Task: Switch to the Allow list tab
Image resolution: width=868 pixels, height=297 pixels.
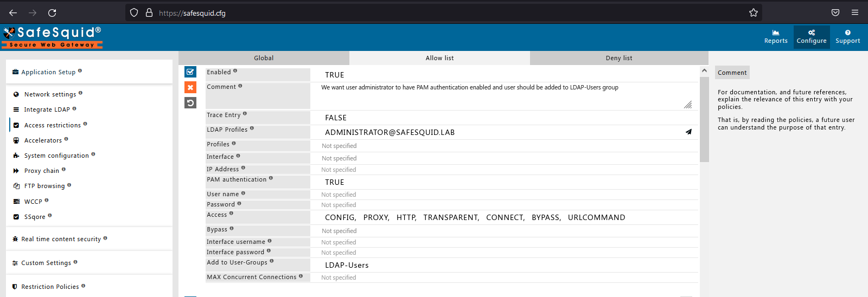Action: [x=439, y=58]
